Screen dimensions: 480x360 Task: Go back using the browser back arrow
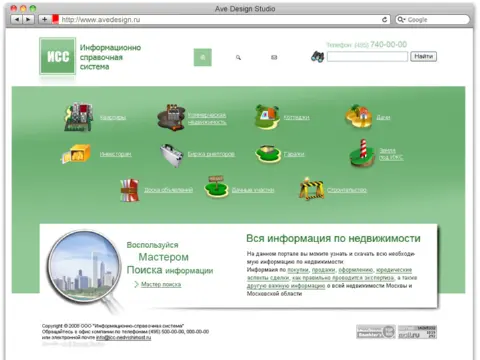tap(17, 19)
